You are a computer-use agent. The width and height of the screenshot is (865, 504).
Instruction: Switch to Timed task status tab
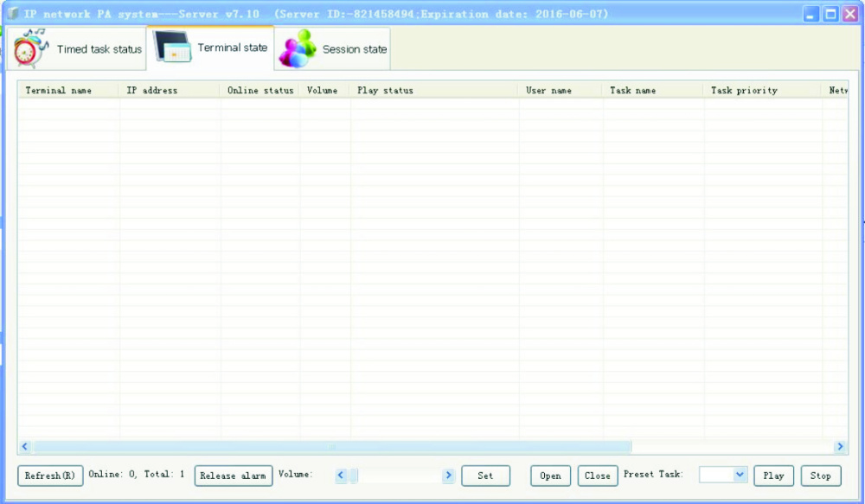pyautogui.click(x=99, y=49)
